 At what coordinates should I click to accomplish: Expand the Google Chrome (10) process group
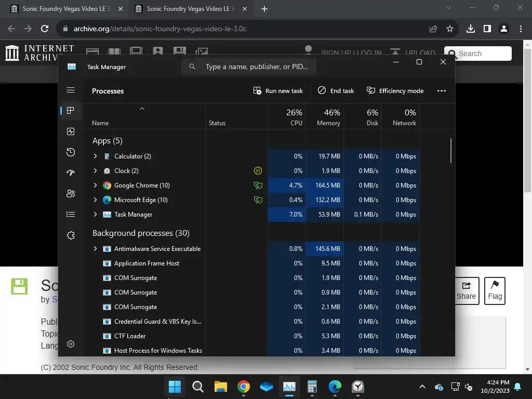[96, 185]
